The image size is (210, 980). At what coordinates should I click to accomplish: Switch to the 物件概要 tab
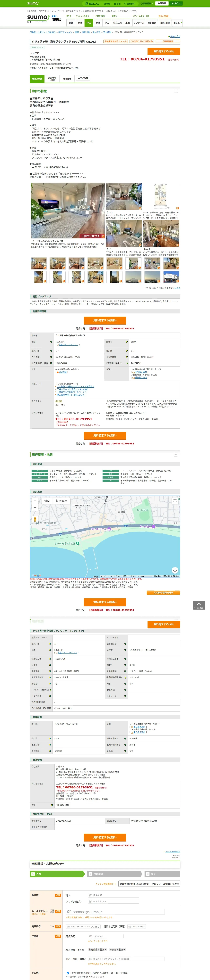[67, 79]
